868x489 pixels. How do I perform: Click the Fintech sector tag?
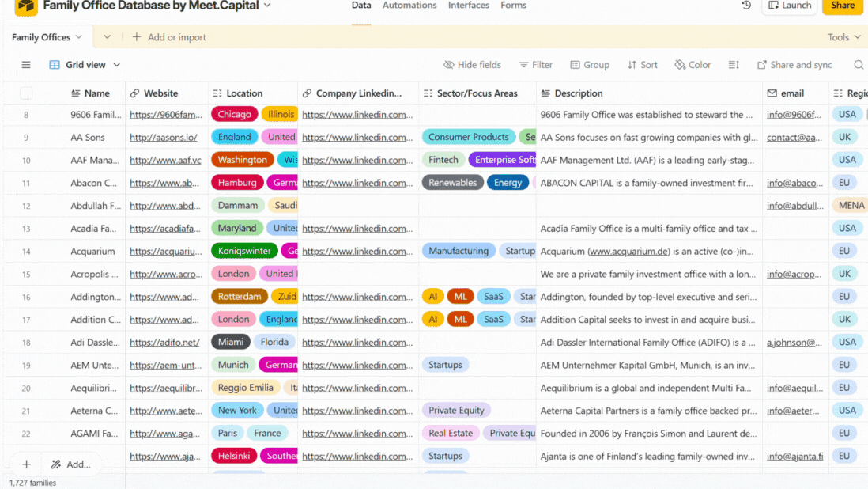point(443,160)
